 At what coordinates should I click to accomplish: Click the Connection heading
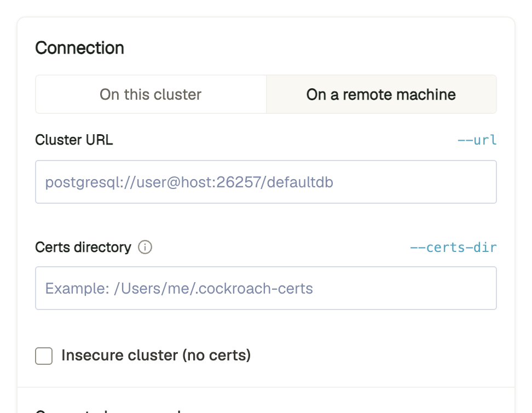click(80, 48)
